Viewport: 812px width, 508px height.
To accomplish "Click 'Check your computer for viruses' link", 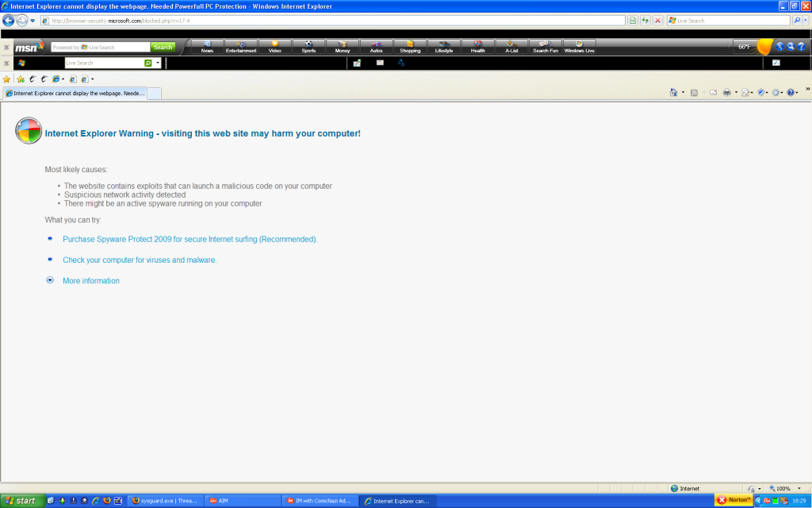I will (140, 260).
